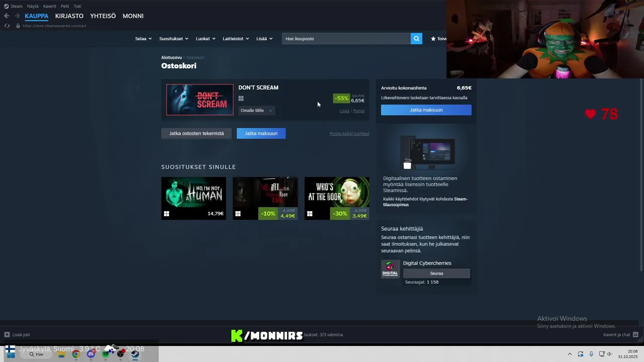Follow the Aloitussivu breadcrumb link
Screen dimensions: 644x362
click(x=171, y=58)
